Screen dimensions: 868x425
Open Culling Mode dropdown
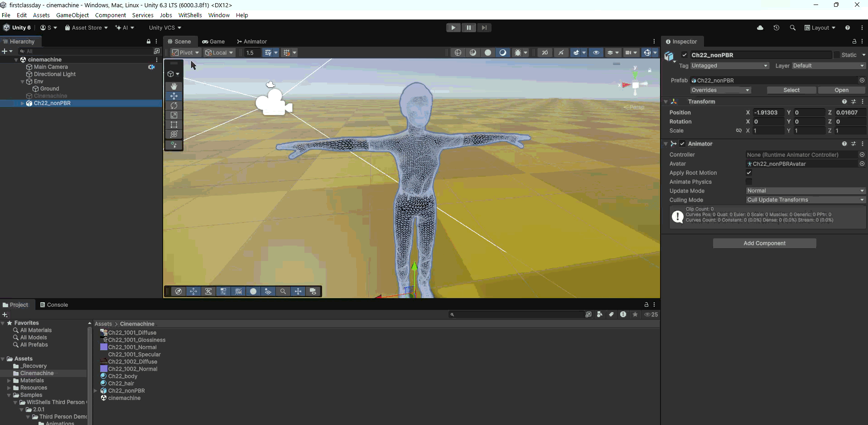click(805, 200)
